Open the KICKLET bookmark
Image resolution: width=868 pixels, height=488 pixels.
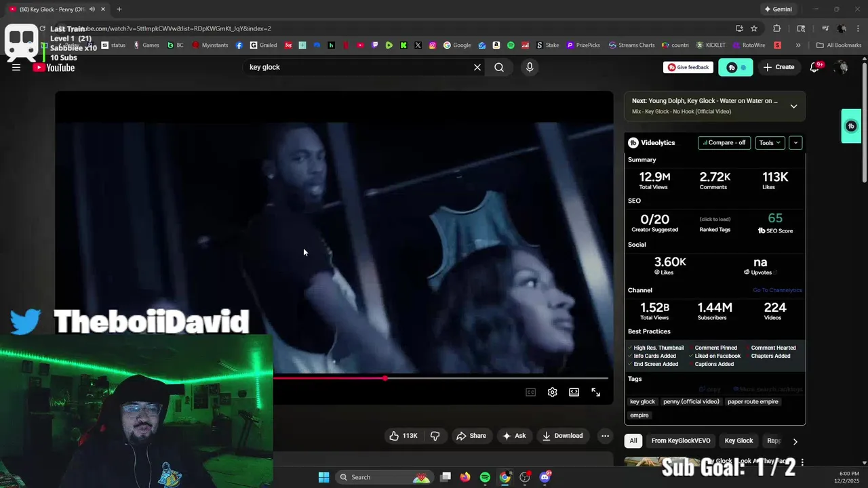(711, 45)
